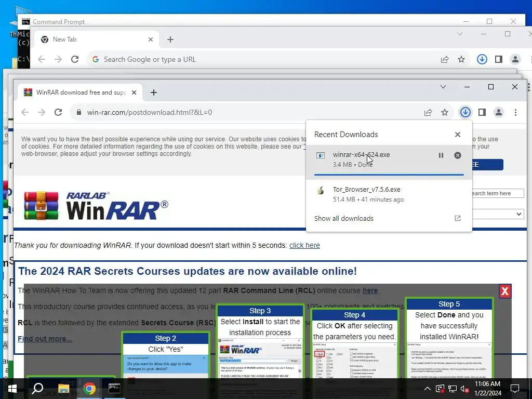Close the New Tab tab in back window

click(x=151, y=39)
